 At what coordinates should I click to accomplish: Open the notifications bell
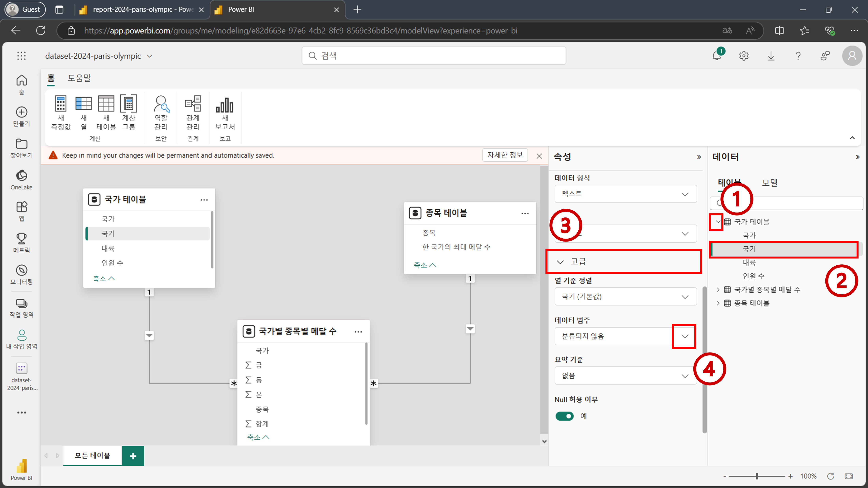click(x=717, y=56)
